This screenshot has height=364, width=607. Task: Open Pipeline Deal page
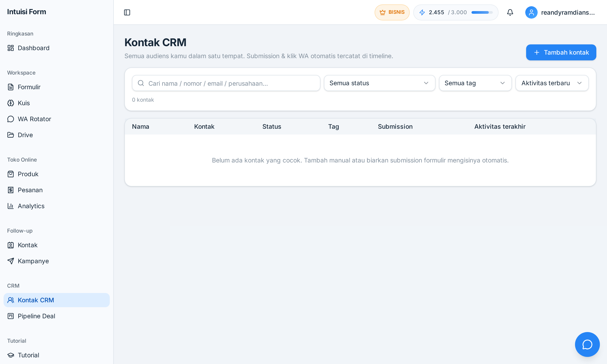click(56, 316)
